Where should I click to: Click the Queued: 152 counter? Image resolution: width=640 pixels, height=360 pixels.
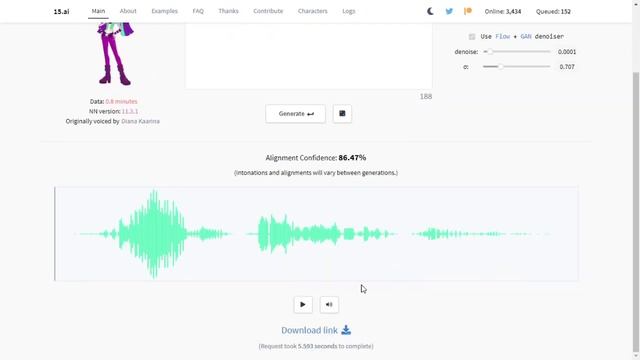click(553, 11)
